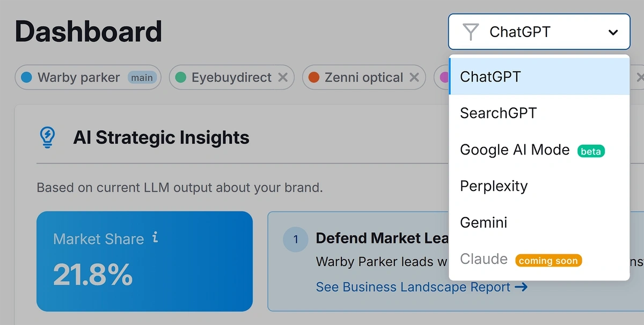The image size is (644, 325).
Task: Click the numbered step 1 badge
Action: point(295,239)
